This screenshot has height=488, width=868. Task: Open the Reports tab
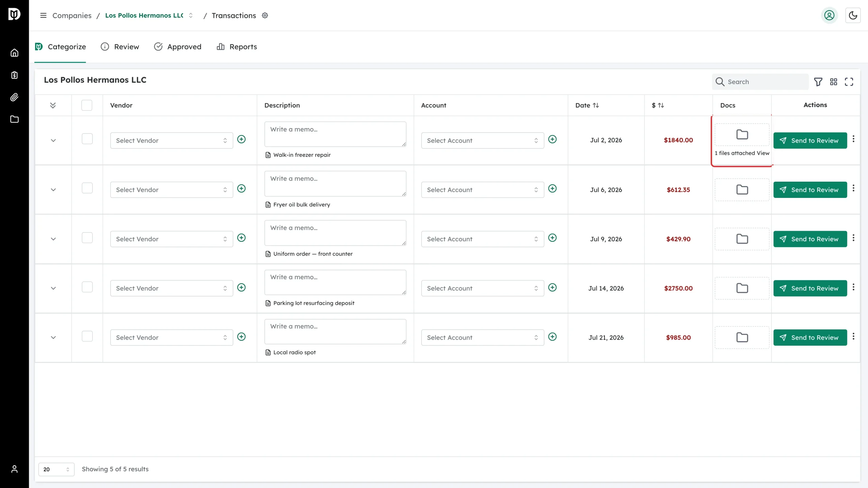click(x=237, y=47)
